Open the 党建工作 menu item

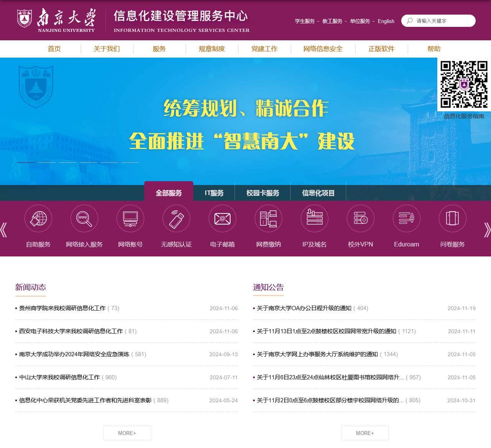point(264,49)
